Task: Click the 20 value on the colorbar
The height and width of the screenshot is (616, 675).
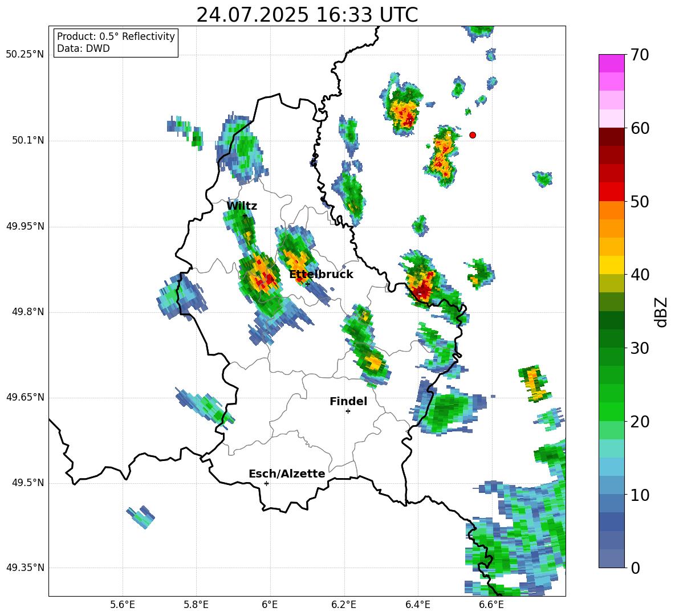Action: pos(640,422)
